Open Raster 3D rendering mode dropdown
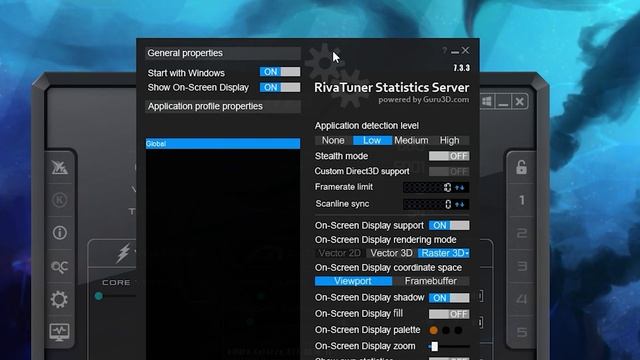 444,253
